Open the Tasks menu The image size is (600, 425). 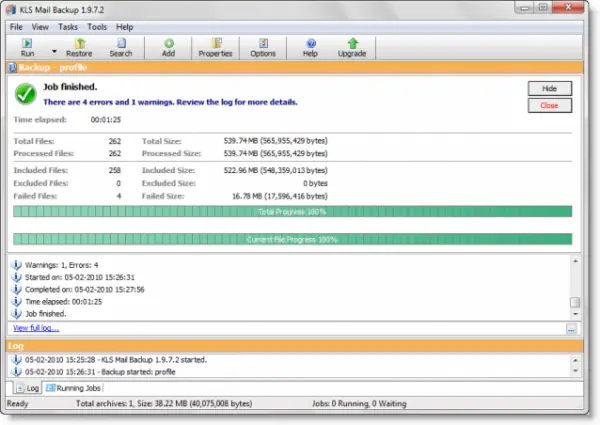pos(69,26)
